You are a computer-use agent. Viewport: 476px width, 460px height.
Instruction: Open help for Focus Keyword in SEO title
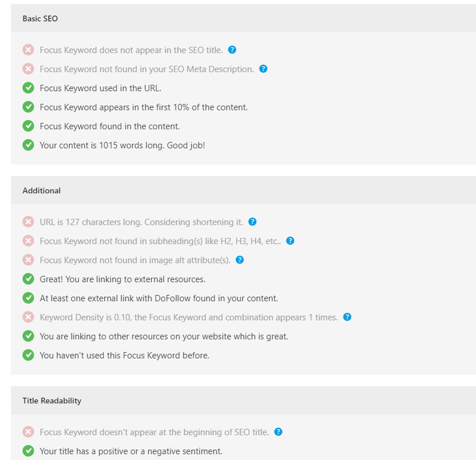[232, 50]
